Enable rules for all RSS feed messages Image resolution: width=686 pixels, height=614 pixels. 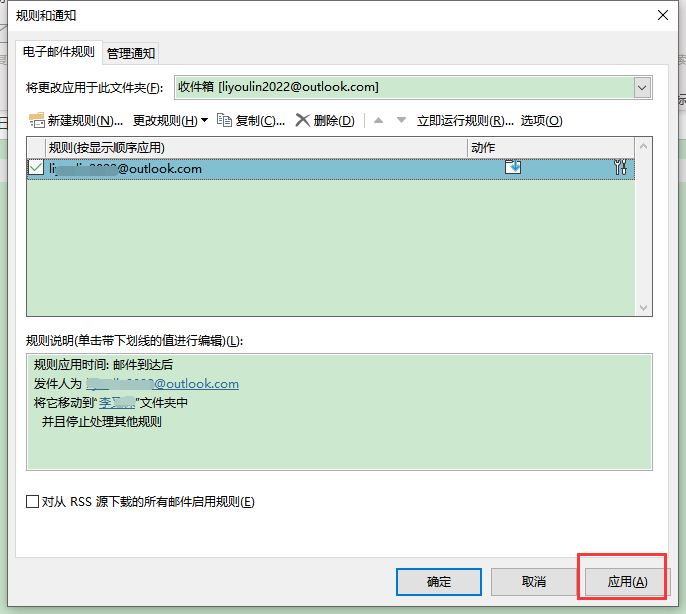coord(33,502)
